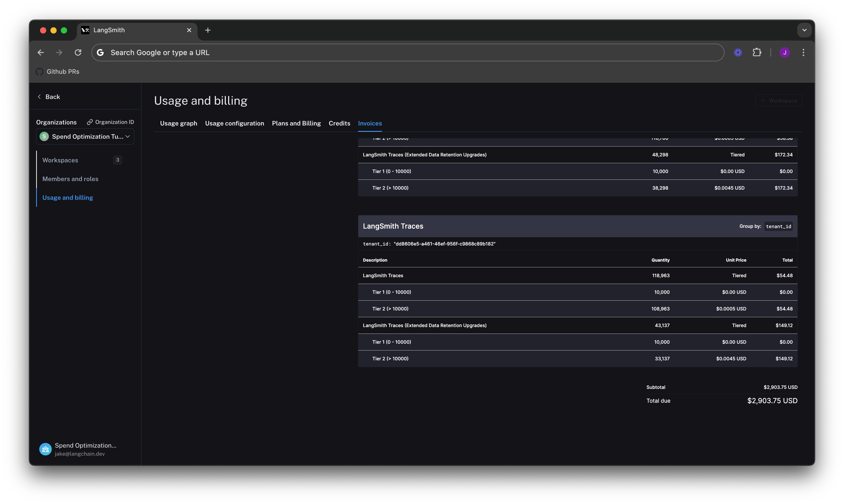Viewport: 844px width, 504px height.
Task: Click the browser forward arrow
Action: pos(59,52)
